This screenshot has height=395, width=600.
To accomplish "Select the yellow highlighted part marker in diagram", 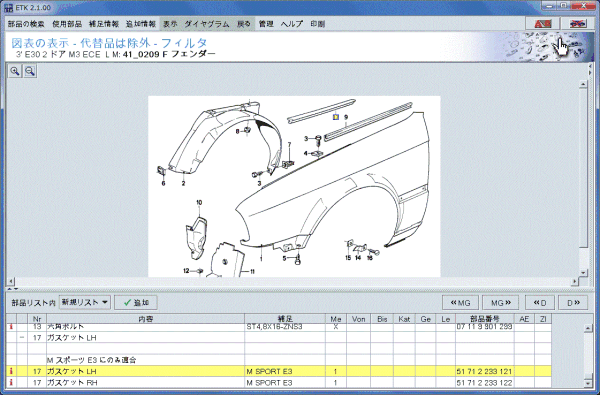I will pyautogui.click(x=336, y=117).
